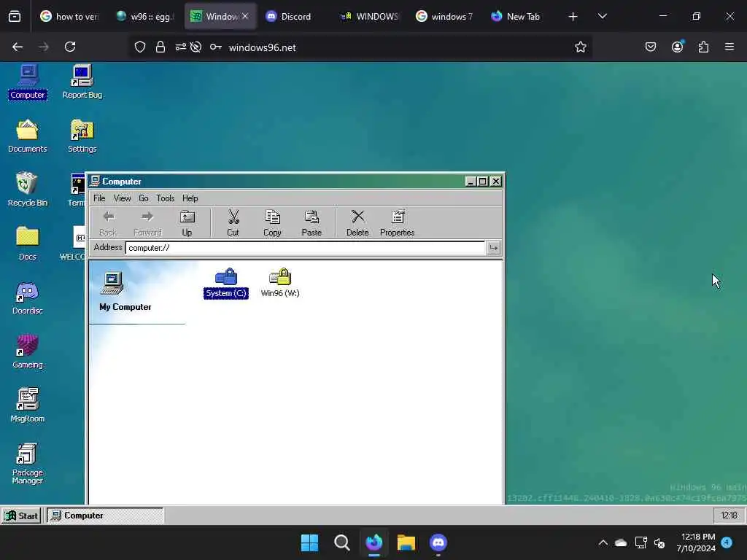This screenshot has width=747, height=560.
Task: Reload the windows96.net page
Action: (x=70, y=47)
